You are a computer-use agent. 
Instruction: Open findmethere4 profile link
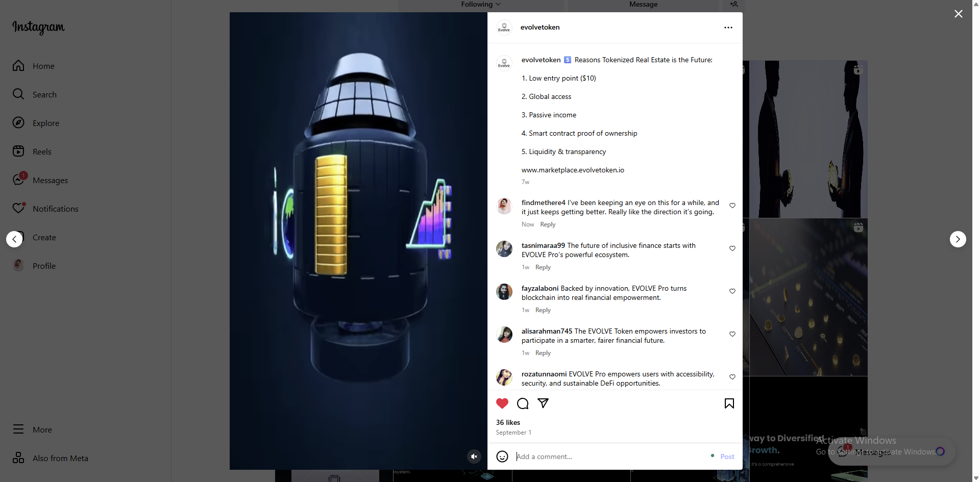pyautogui.click(x=544, y=202)
